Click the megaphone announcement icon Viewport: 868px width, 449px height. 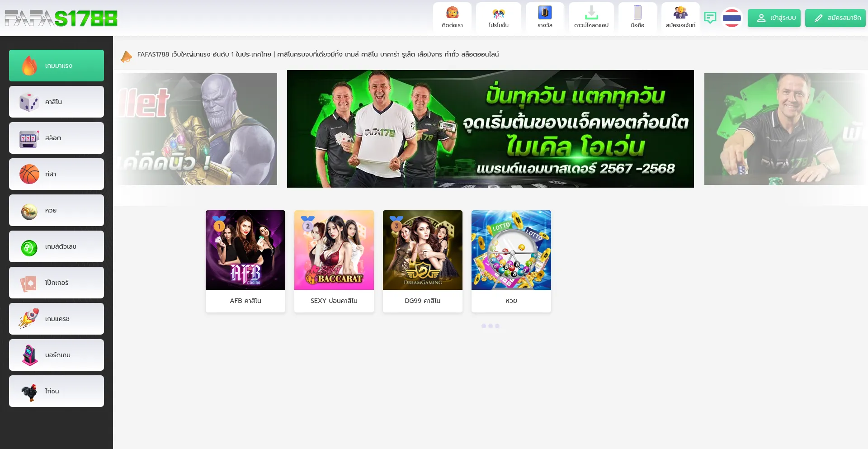tap(126, 57)
